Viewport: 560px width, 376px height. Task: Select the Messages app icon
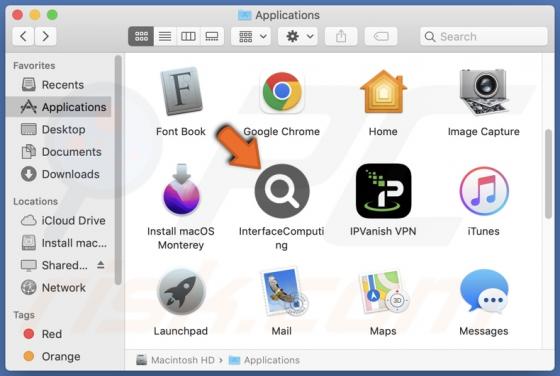pyautogui.click(x=484, y=292)
